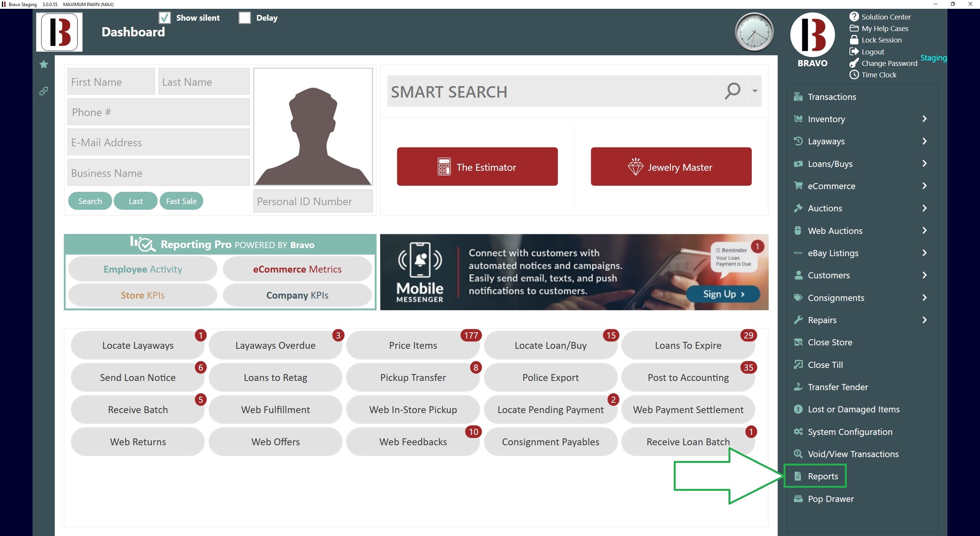Viewport: 980px width, 536px height.
Task: Open Company KPIs report
Action: [x=297, y=295]
